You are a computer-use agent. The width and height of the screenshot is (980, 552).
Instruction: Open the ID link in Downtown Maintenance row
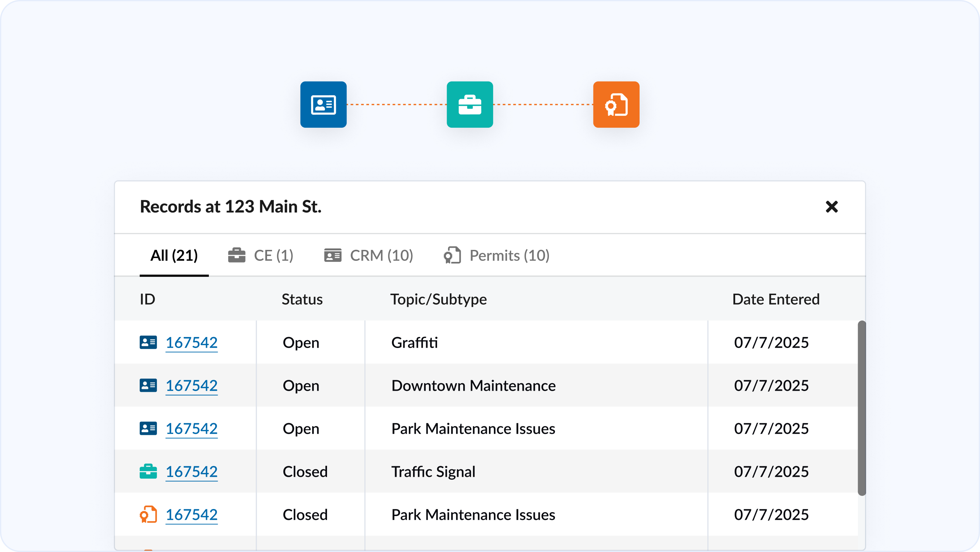191,385
